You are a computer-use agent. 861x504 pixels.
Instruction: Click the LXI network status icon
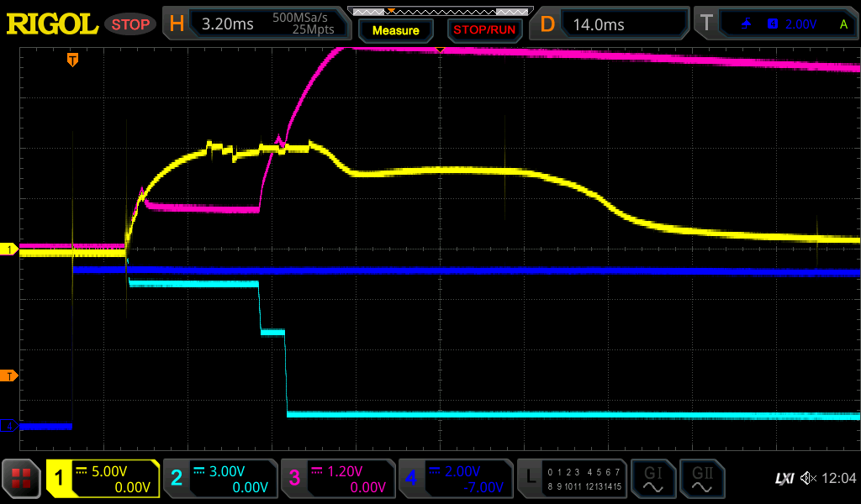click(x=784, y=479)
